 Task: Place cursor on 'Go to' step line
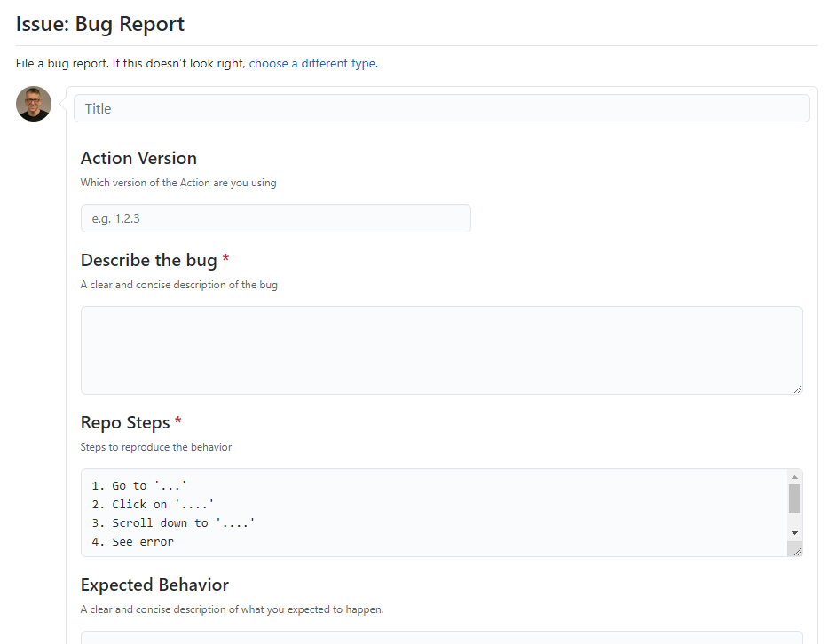pyautogui.click(x=139, y=485)
